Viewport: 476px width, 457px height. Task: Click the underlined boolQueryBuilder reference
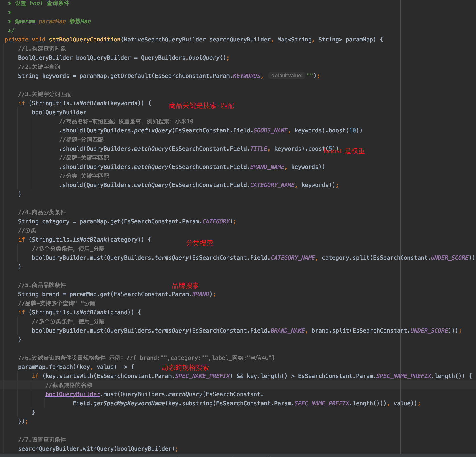coord(73,394)
